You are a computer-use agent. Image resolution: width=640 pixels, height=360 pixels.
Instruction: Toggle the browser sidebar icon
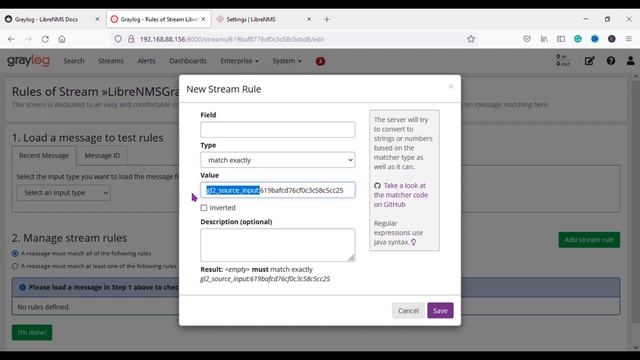(561, 39)
